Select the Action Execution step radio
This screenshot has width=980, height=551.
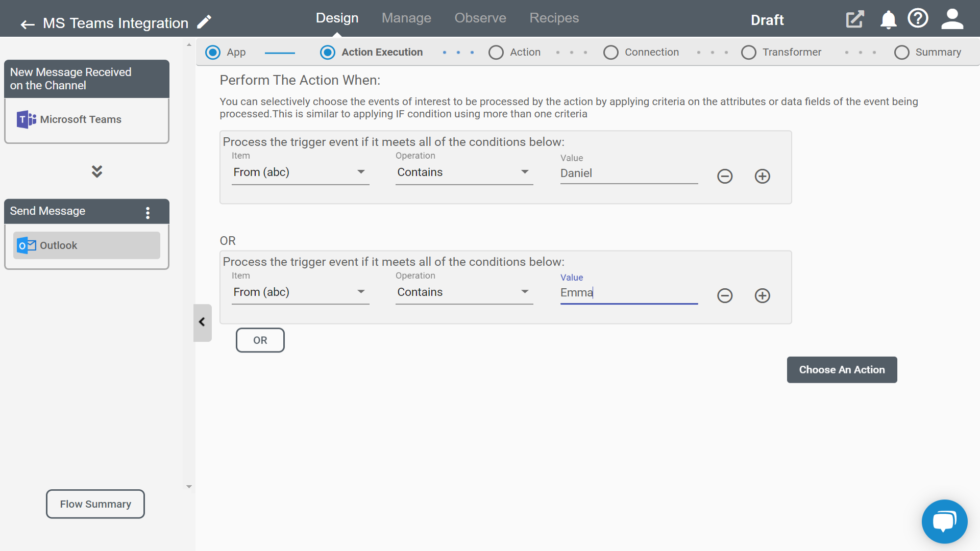click(328, 53)
